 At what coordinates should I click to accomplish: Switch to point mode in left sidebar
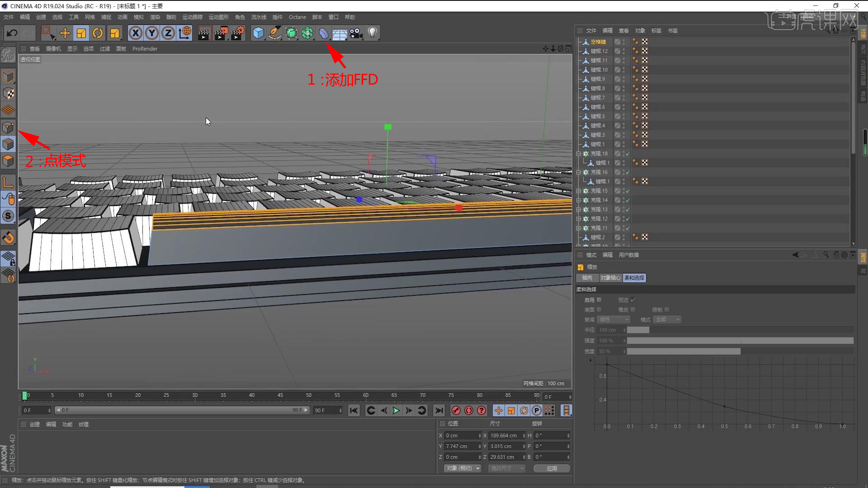point(8,127)
